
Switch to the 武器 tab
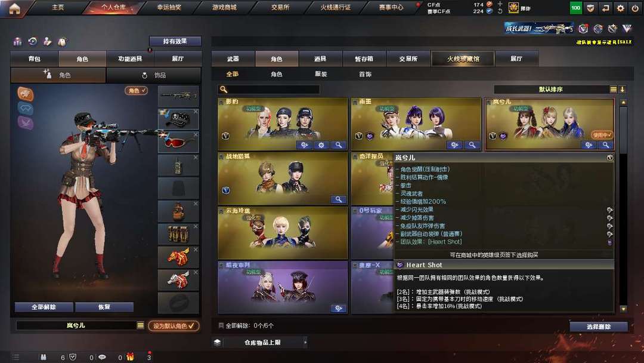[x=233, y=59]
